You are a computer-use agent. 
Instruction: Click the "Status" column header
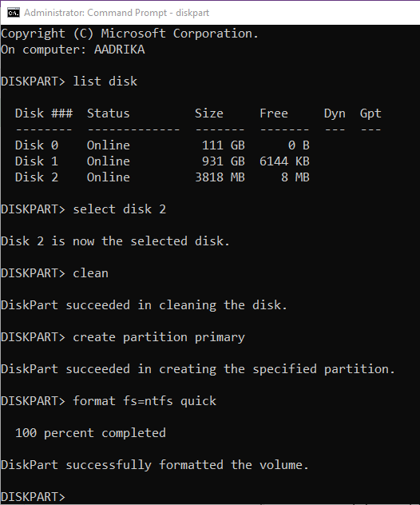pyautogui.click(x=108, y=113)
